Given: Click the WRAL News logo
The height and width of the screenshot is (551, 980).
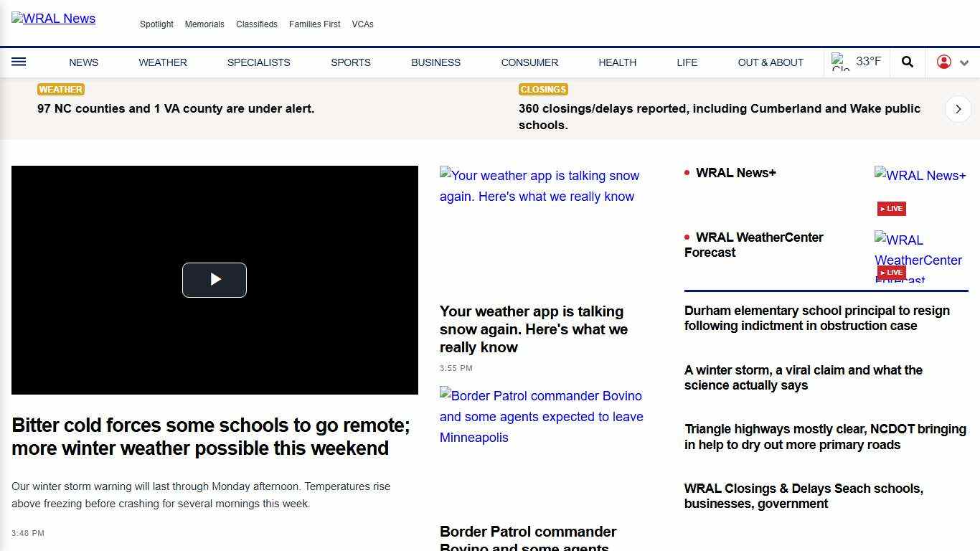Looking at the screenshot, I should 53,19.
